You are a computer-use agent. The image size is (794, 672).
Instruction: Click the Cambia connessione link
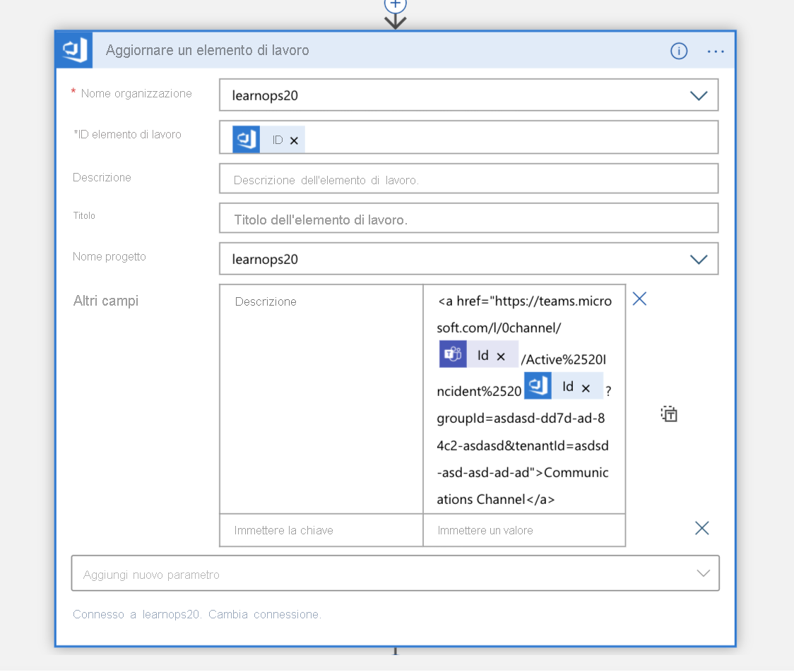(x=265, y=614)
